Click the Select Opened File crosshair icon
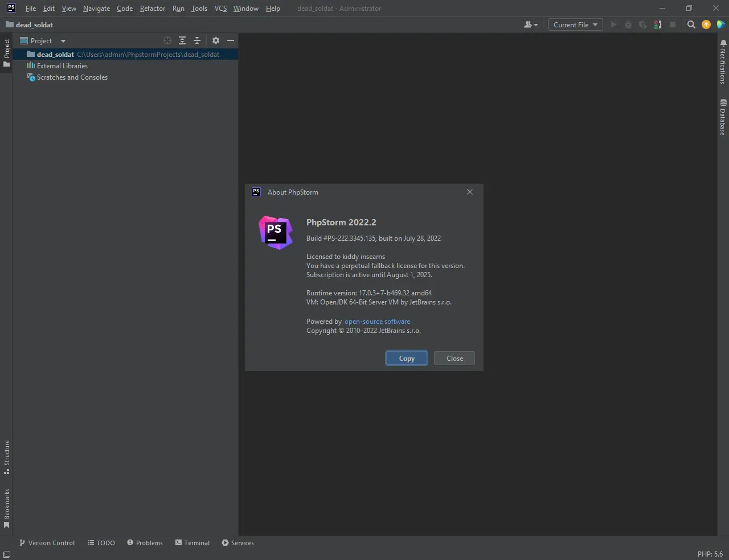Image resolution: width=729 pixels, height=560 pixels. (167, 40)
